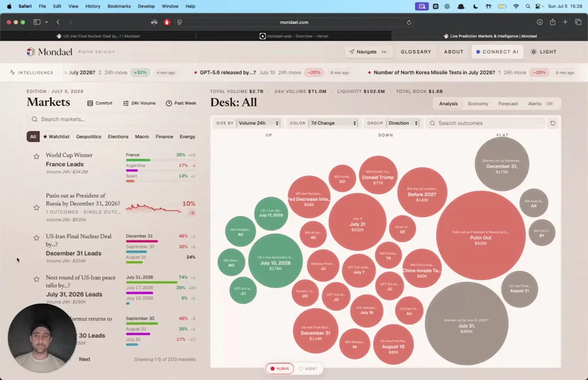Click the Safari page reload icon
The image size is (588, 380).
(409, 22)
